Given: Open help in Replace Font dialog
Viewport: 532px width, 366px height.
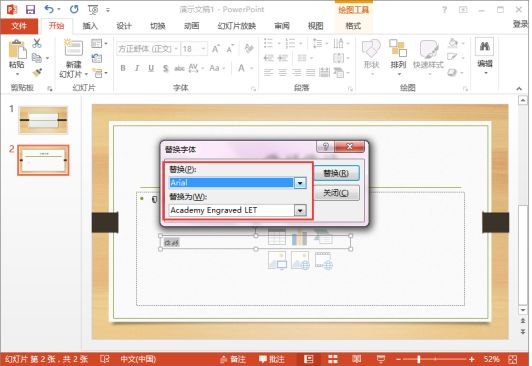Looking at the screenshot, I should pyautogui.click(x=325, y=147).
